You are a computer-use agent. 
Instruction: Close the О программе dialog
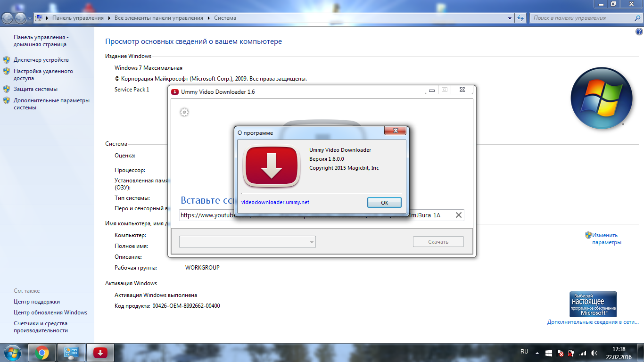pos(395,131)
